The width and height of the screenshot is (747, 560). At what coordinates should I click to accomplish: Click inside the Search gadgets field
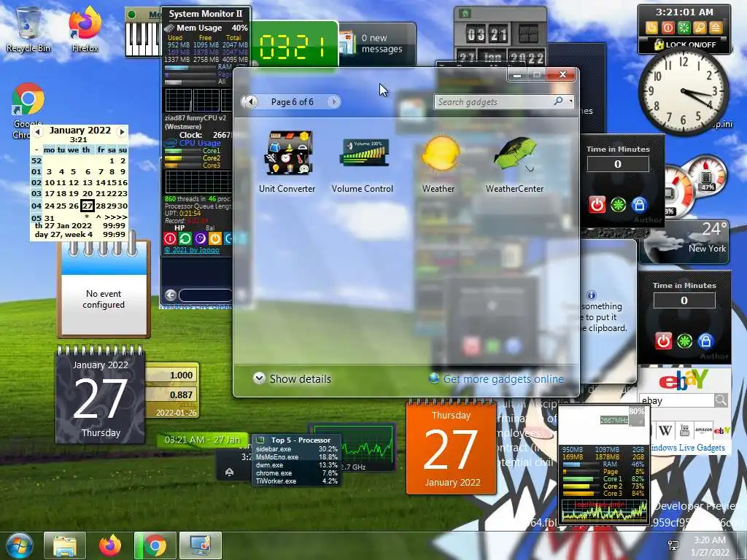(x=493, y=101)
